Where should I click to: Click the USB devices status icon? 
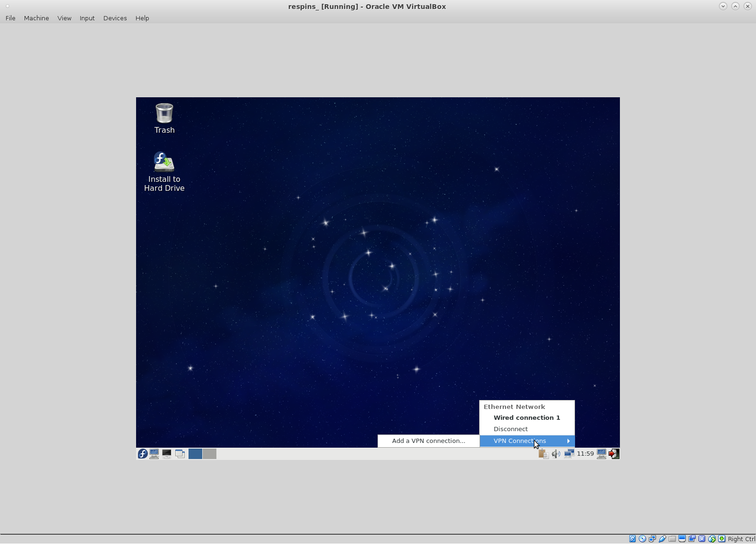click(x=662, y=539)
